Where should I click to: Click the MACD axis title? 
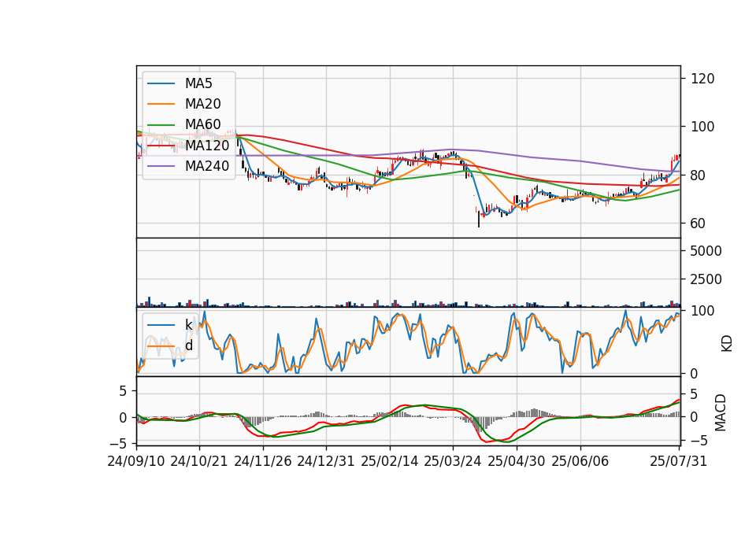click(721, 412)
